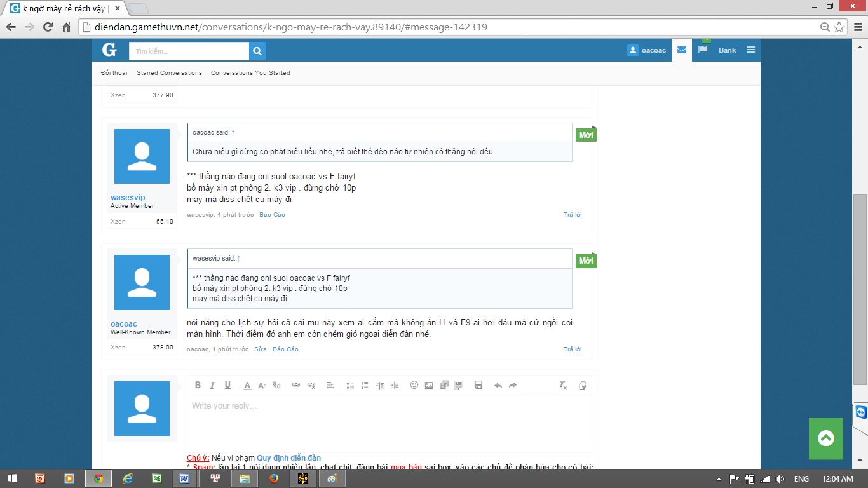
Task: Open wasesvip profile name link
Action: [x=128, y=198]
